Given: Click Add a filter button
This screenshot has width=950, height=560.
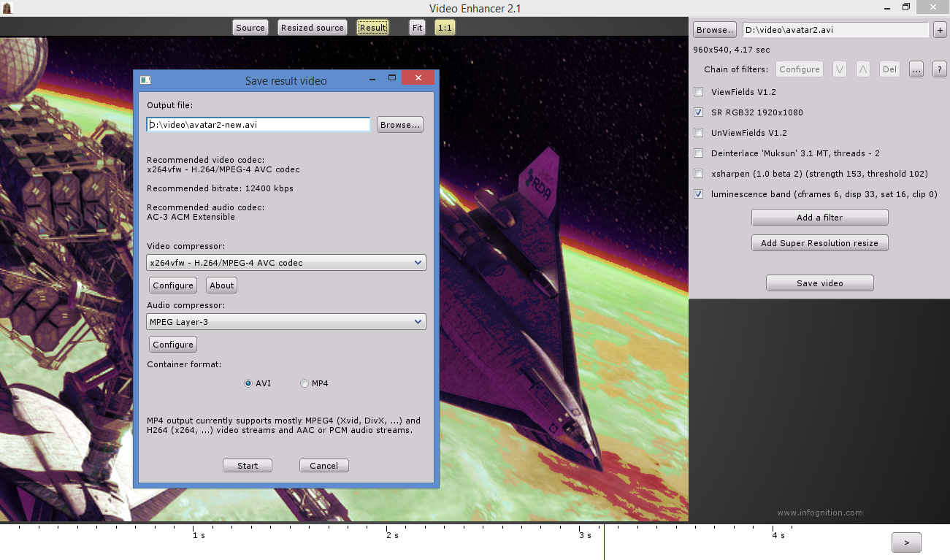Looking at the screenshot, I should tap(820, 218).
